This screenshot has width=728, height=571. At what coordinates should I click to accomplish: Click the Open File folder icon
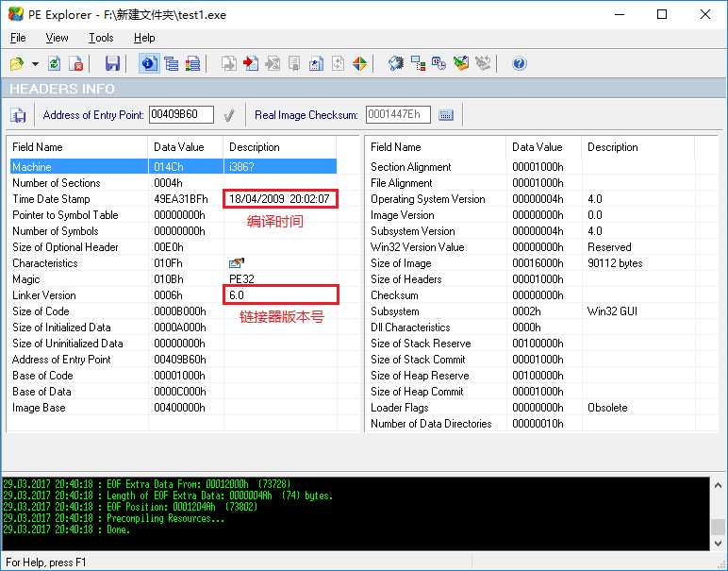tap(17, 63)
